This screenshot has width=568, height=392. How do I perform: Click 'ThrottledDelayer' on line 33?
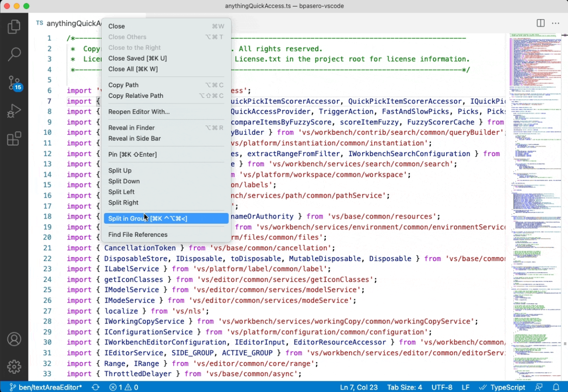pyautogui.click(x=138, y=374)
